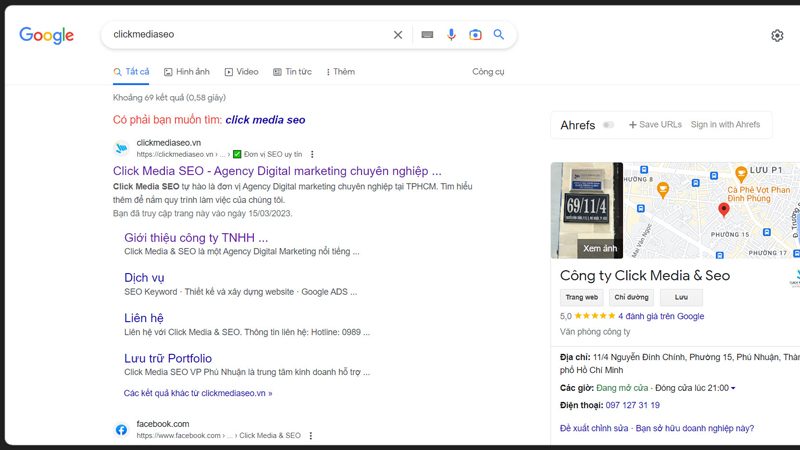
Task: Open the Giới thiệu công ty TNHH sitelink
Action: (196, 238)
